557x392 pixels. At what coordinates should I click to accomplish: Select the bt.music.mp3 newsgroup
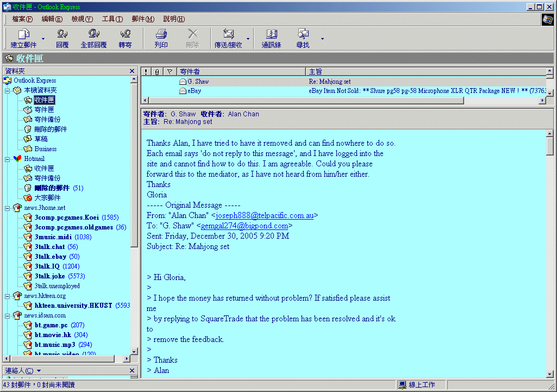pos(55,345)
